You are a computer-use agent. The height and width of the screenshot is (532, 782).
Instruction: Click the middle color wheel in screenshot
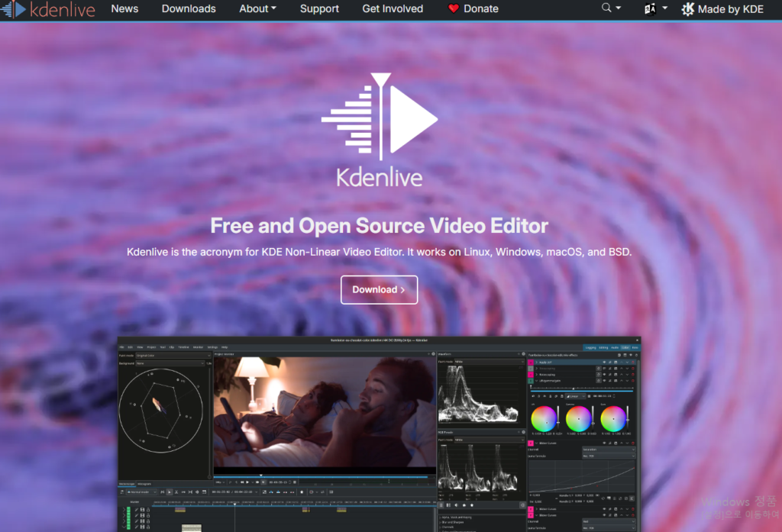click(578, 419)
